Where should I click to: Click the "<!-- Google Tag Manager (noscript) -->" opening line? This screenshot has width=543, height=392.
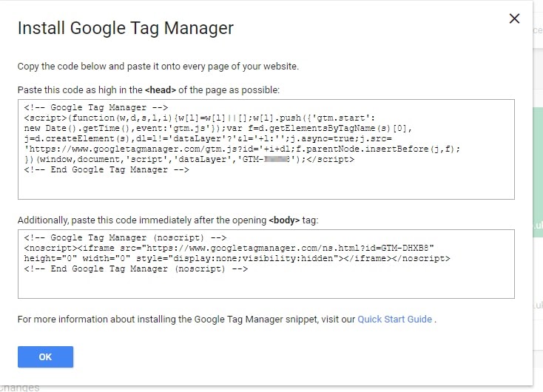click(x=125, y=237)
